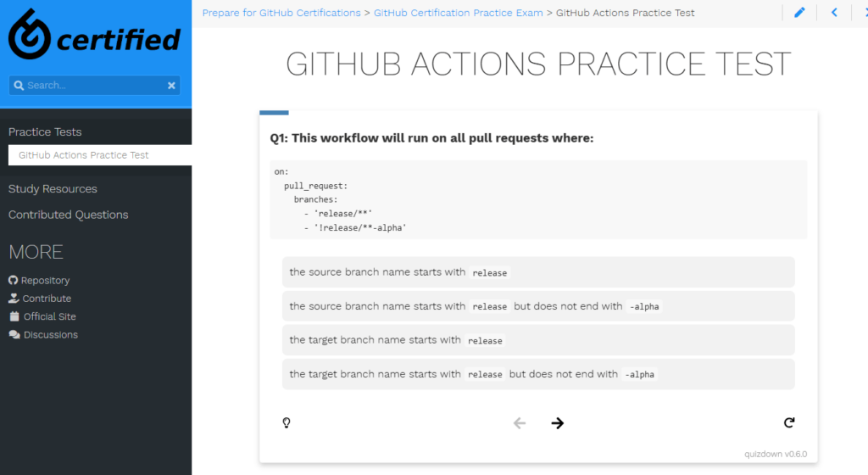Open the Practice Tests section
Image resolution: width=868 pixels, height=475 pixels.
tap(45, 131)
